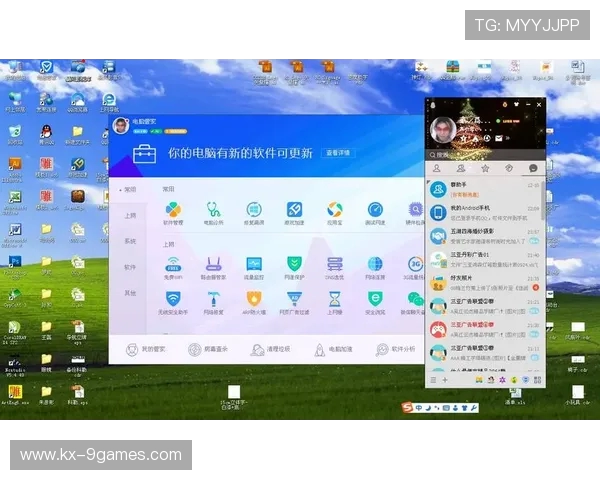This screenshot has width=600, height=480.
Task: Click the QQ profile avatar photo
Action: (443, 129)
